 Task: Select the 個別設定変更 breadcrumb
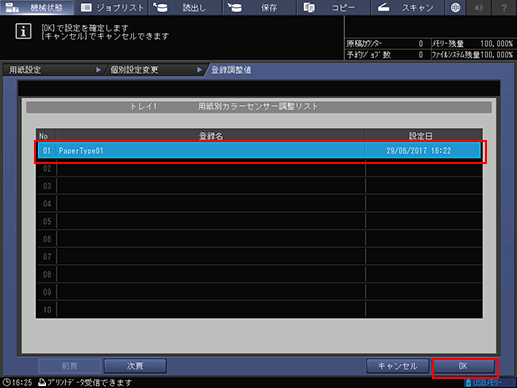(x=154, y=70)
